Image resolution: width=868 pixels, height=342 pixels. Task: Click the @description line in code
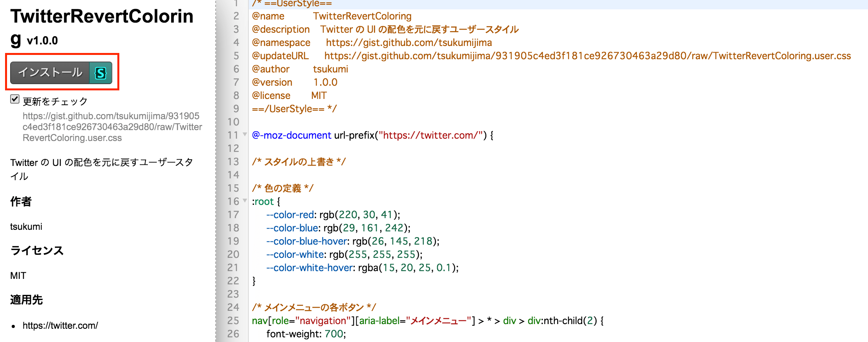click(385, 29)
